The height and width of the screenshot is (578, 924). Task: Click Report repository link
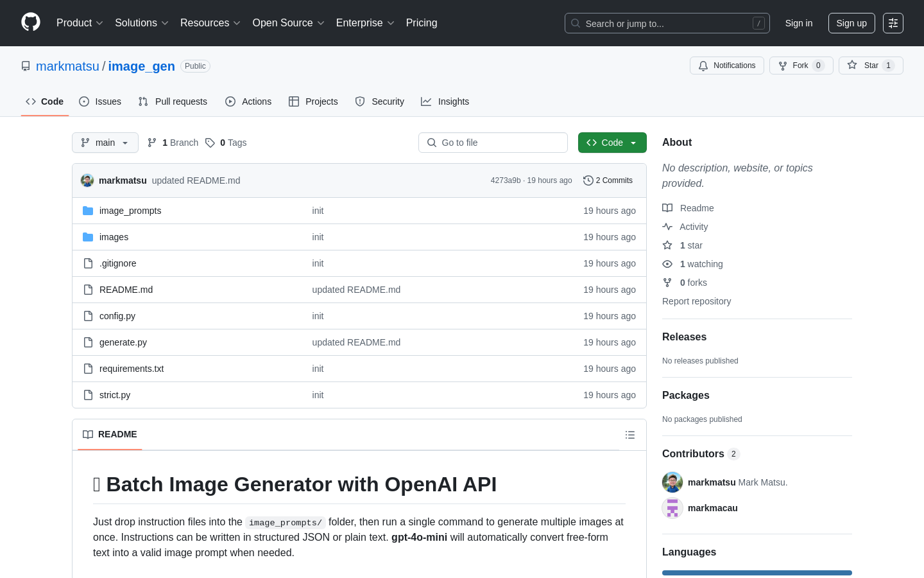point(696,301)
